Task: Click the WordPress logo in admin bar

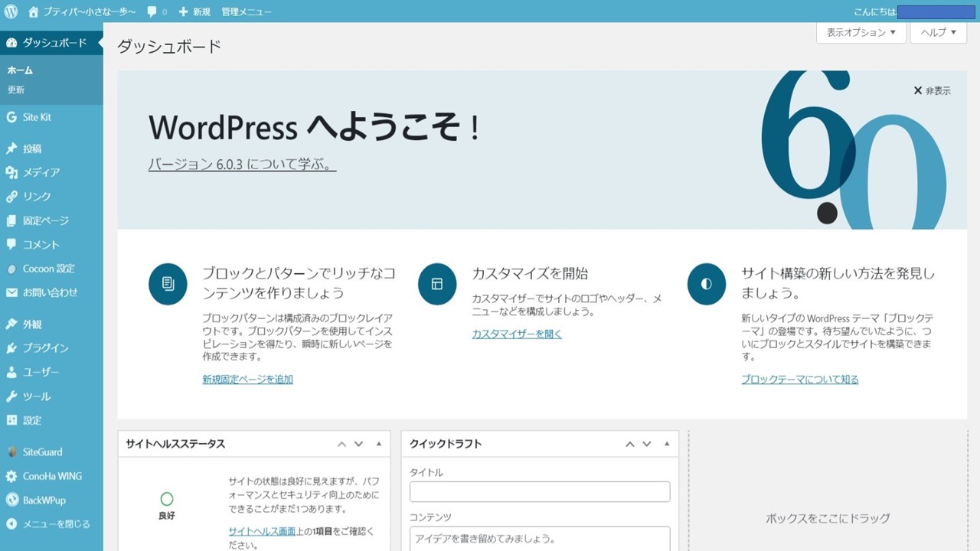Action: click(11, 11)
